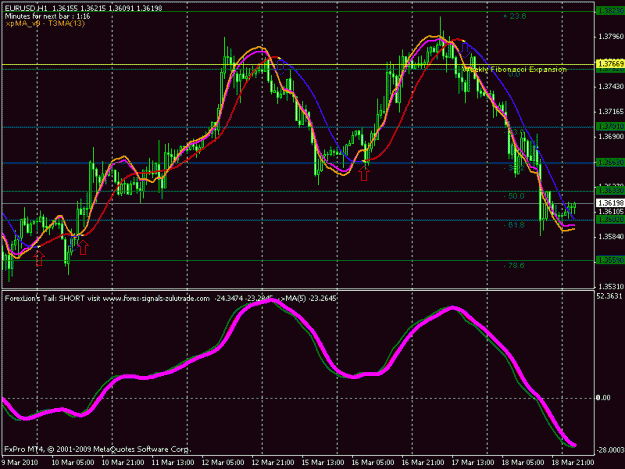Click the FxPro MT4 MetaQuotes copyright text
Image resolution: width=625 pixels, height=469 pixels.
pos(98,449)
